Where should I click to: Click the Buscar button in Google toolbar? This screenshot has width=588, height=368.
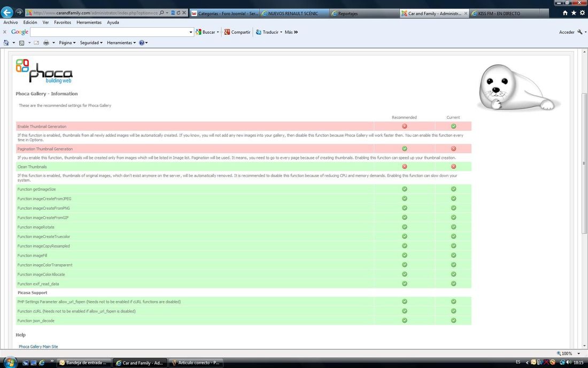[206, 32]
